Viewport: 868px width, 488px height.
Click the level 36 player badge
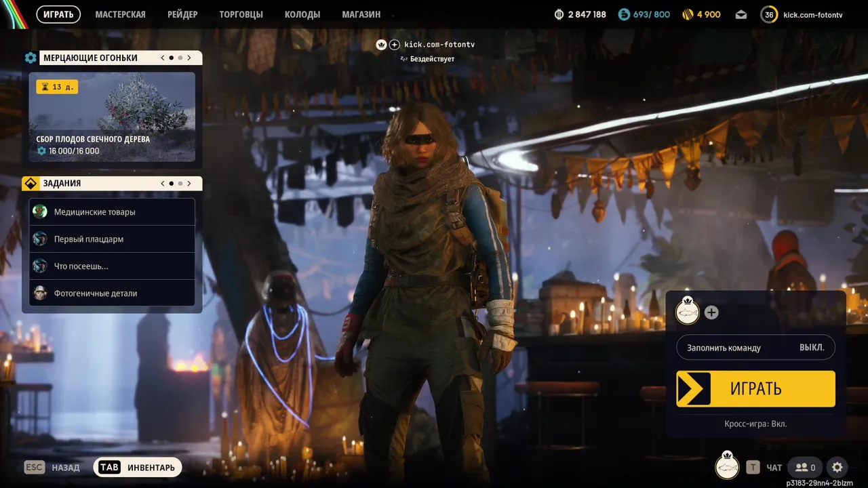(769, 14)
